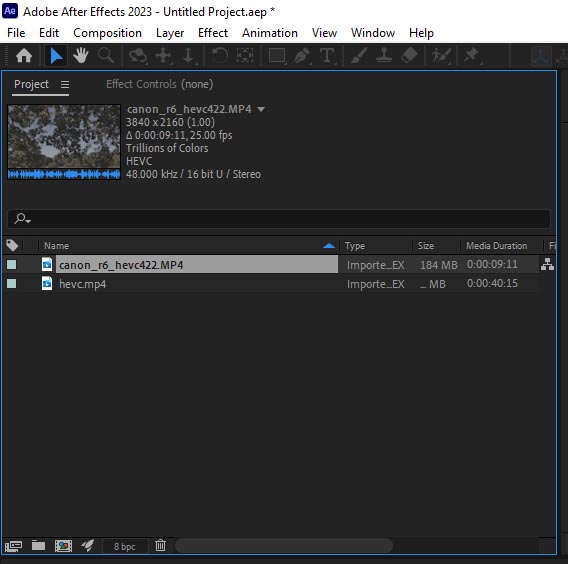Click the 184 MB size cell
This screenshot has height=564, width=568.
pyautogui.click(x=439, y=265)
